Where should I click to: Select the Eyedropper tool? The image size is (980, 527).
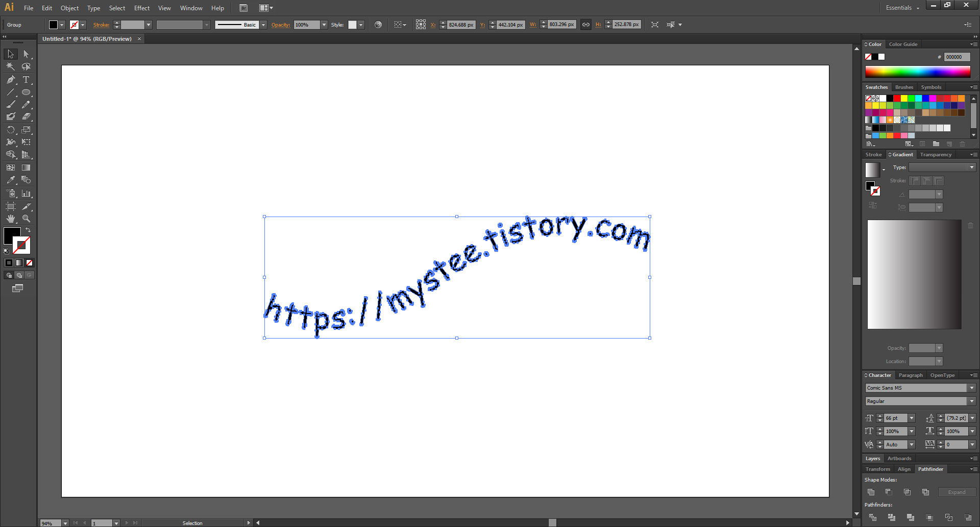(11, 180)
